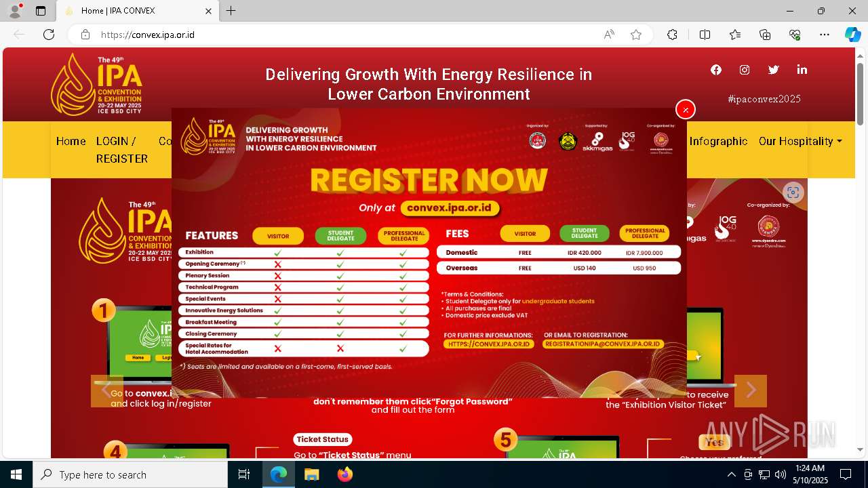Viewport: 868px width, 488px height.
Task: Open Split screen view
Action: [705, 35]
